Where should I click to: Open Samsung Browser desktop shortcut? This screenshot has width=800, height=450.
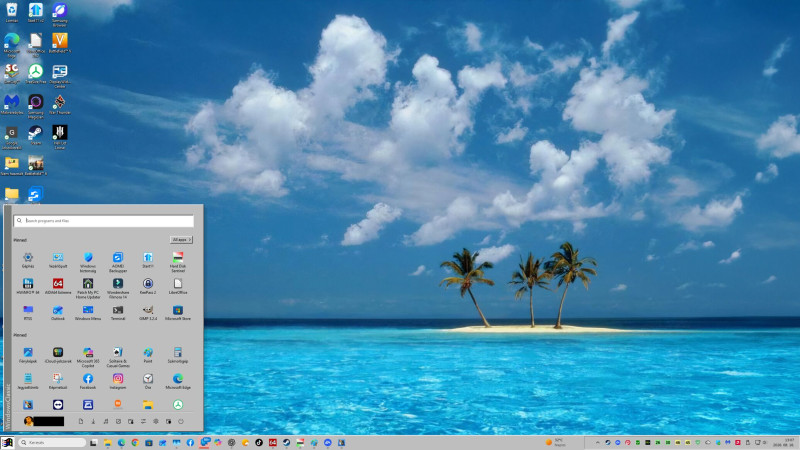pos(60,14)
